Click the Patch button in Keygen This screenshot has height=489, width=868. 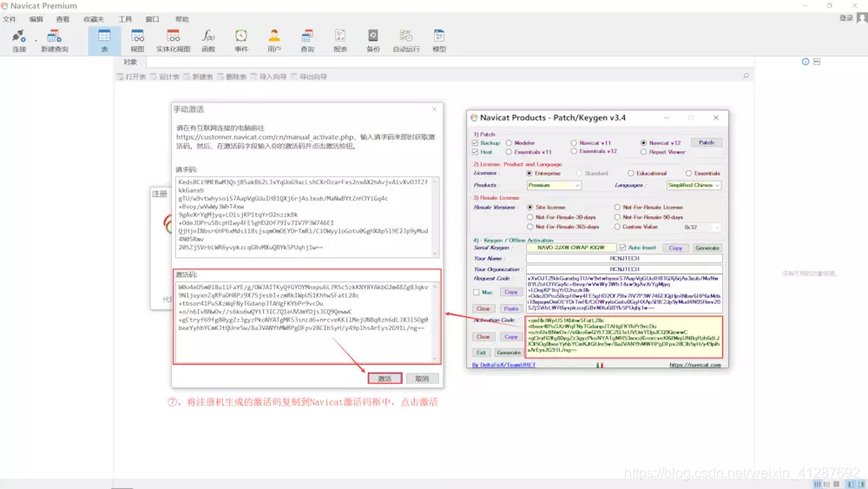(x=707, y=142)
